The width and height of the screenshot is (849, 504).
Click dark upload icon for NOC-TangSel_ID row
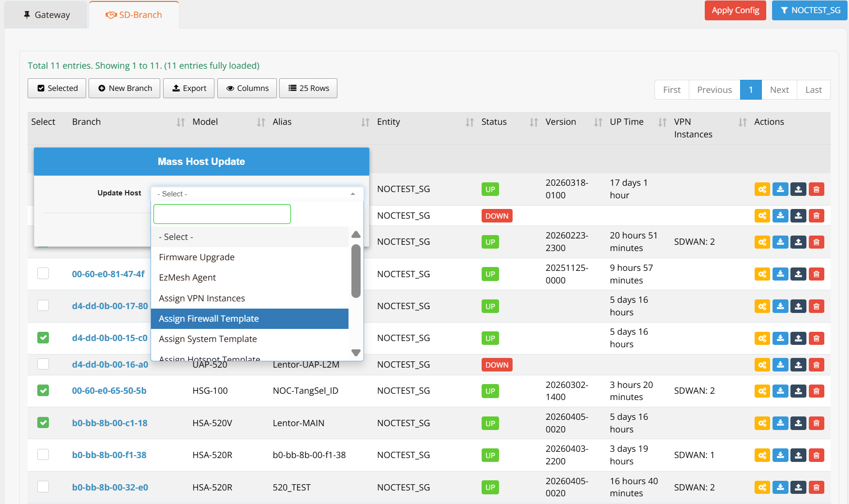pos(798,391)
